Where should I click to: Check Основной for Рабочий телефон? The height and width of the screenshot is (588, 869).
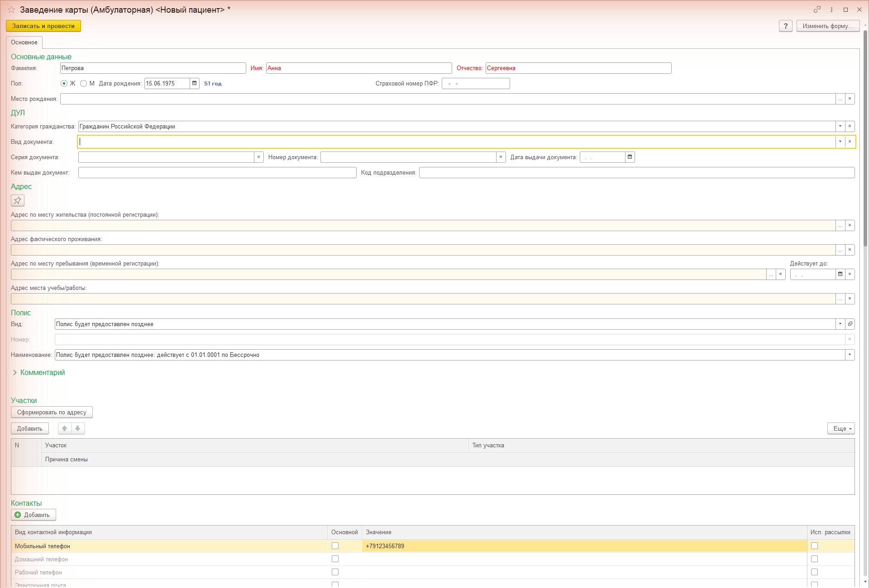click(x=335, y=572)
